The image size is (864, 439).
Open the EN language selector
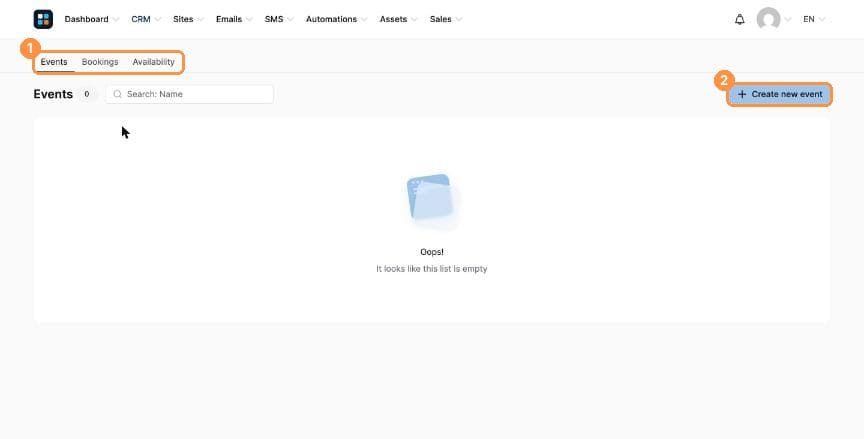pos(814,19)
